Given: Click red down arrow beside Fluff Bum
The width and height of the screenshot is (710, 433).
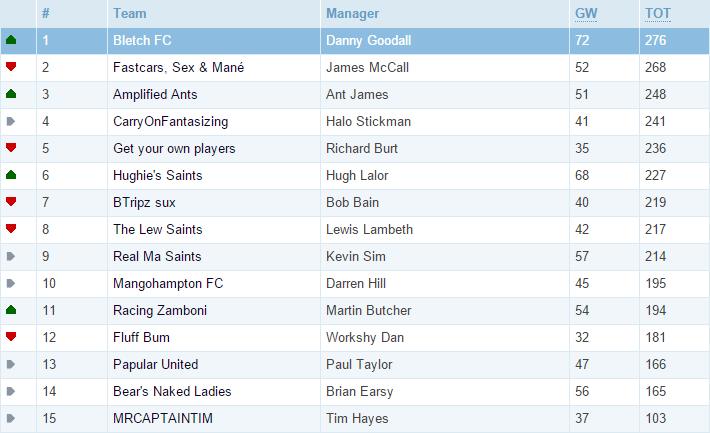Looking at the screenshot, I should tap(11, 336).
